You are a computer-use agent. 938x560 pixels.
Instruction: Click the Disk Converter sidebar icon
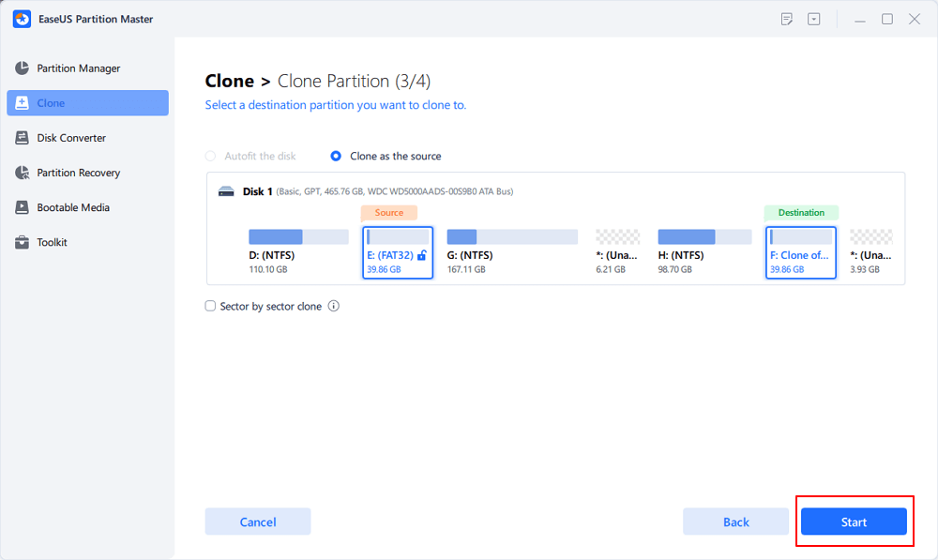point(23,138)
